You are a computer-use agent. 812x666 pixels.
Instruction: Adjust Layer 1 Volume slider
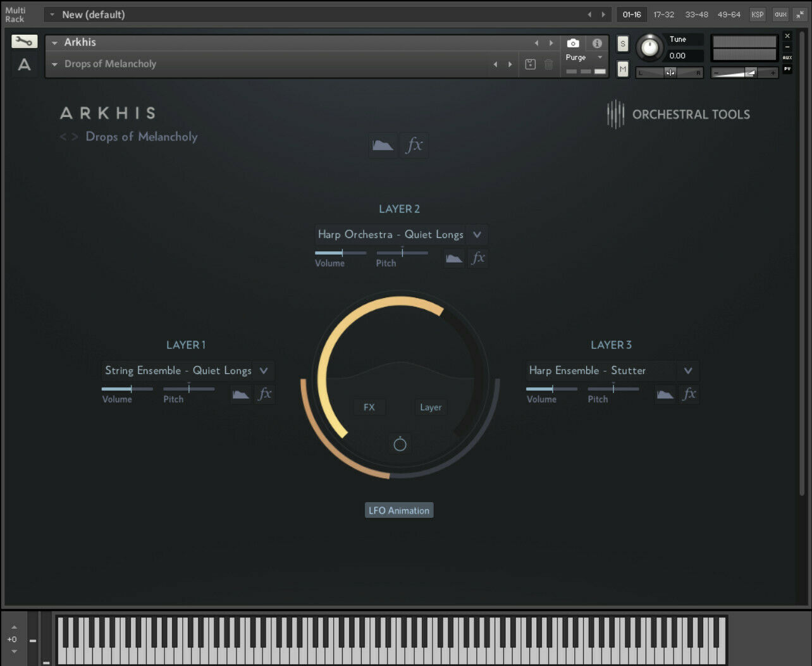127,389
